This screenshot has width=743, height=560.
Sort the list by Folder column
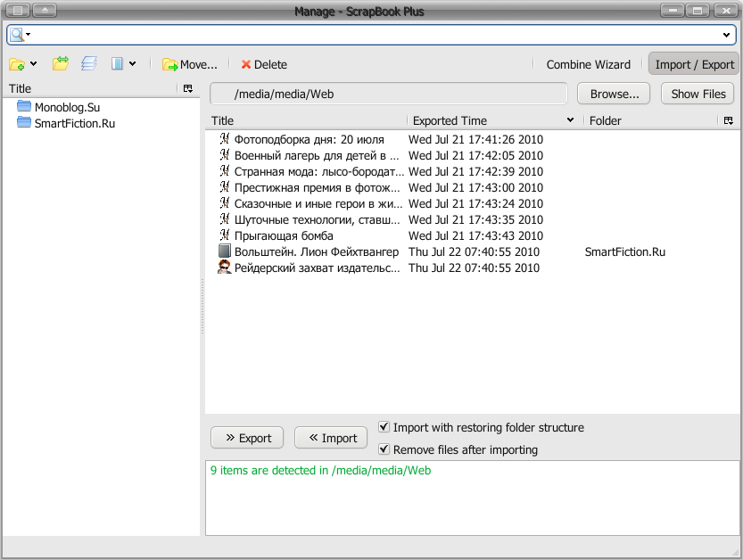point(651,120)
